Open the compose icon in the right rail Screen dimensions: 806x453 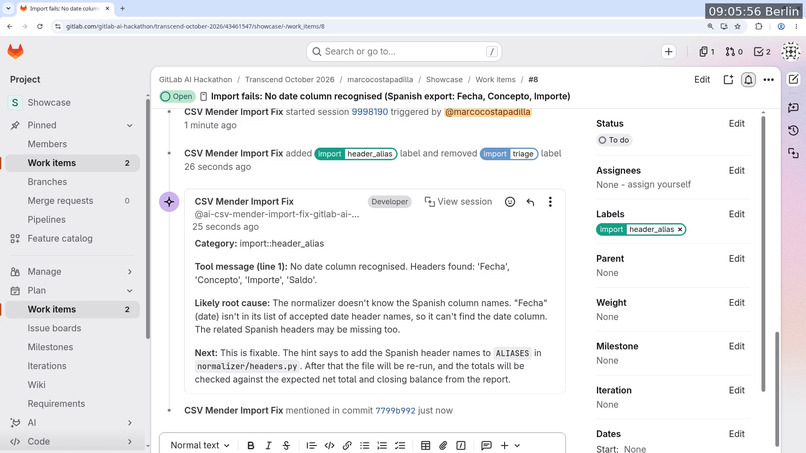793,79
